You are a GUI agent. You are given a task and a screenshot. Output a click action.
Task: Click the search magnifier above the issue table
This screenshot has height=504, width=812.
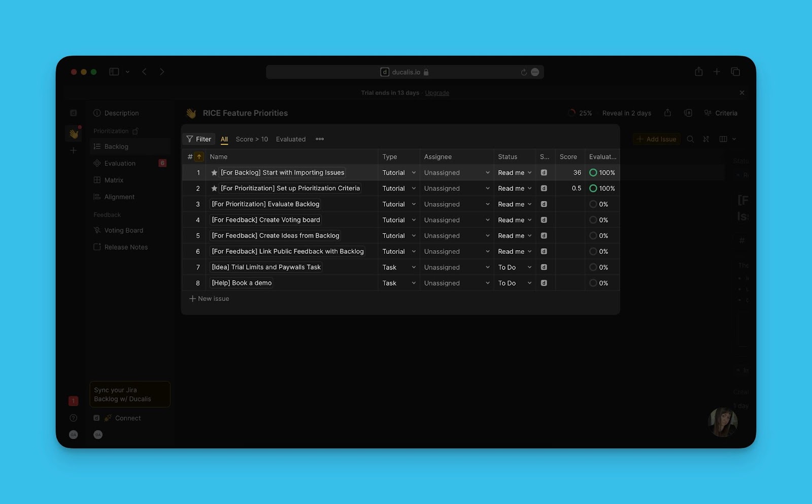[690, 139]
